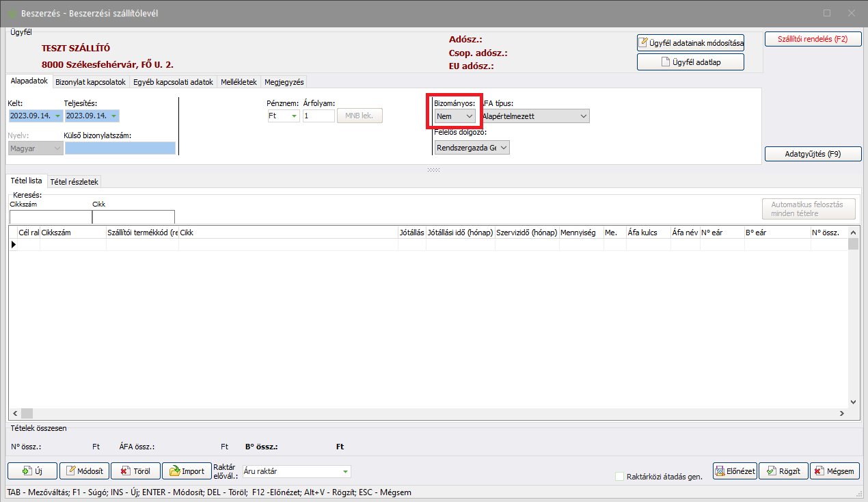
Task: Enable Raktárközi átadás gen. checkbox
Action: tap(620, 477)
